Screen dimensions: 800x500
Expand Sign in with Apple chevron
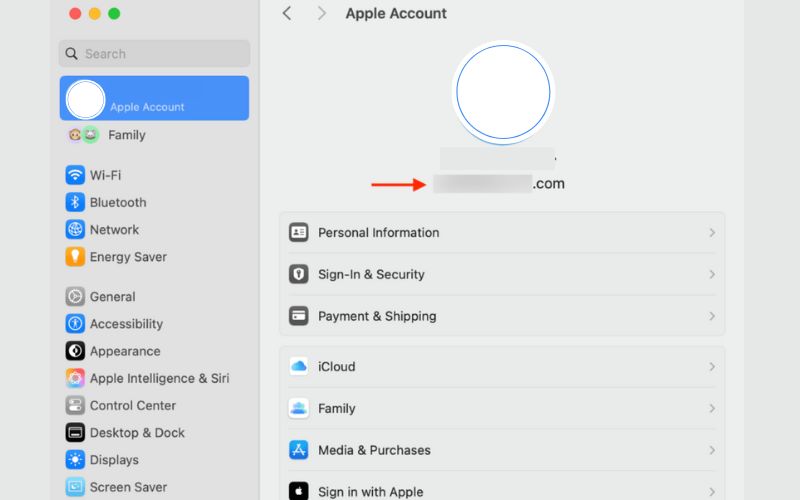click(712, 492)
